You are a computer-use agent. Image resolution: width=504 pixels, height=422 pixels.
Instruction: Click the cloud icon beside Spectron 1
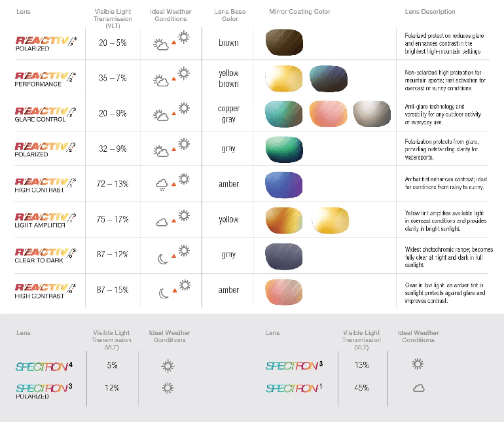tap(418, 388)
